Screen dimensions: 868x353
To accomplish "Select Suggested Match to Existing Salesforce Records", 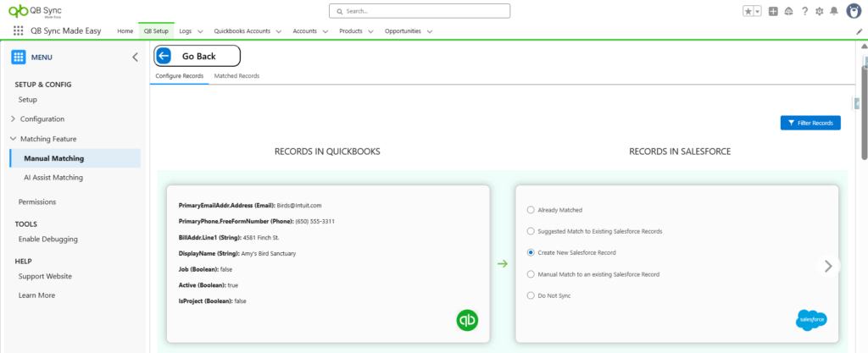I will [531, 231].
